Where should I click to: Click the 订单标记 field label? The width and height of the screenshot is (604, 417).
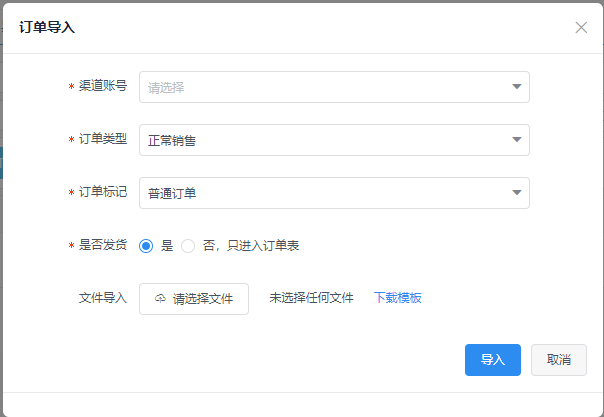pos(103,192)
